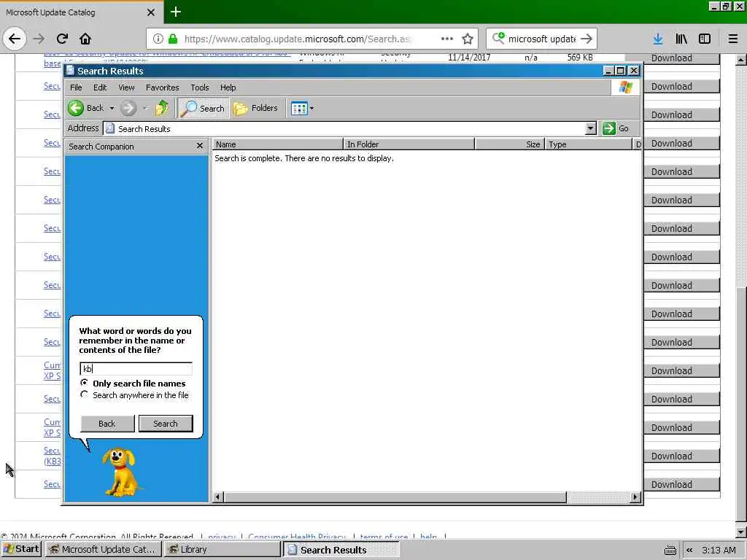Select Search anywhere in the file

[85, 394]
